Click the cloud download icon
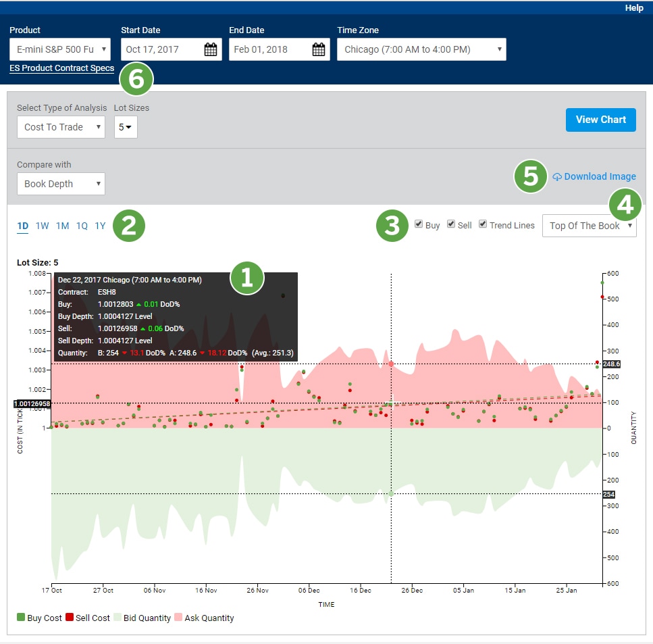Screen dimensions: 653x644 point(557,177)
